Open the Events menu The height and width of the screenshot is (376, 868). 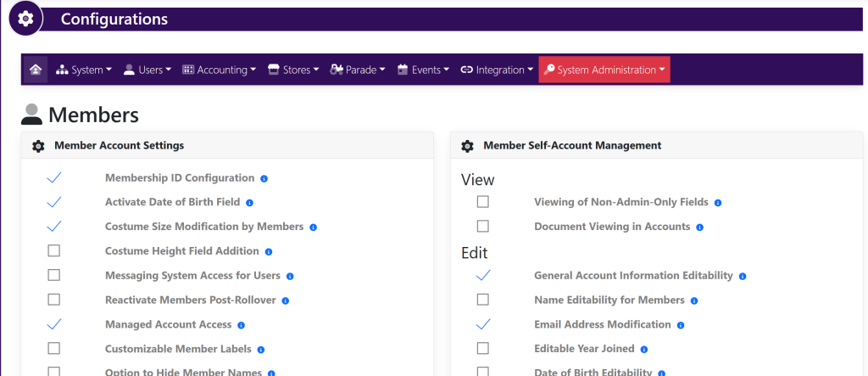pos(423,70)
